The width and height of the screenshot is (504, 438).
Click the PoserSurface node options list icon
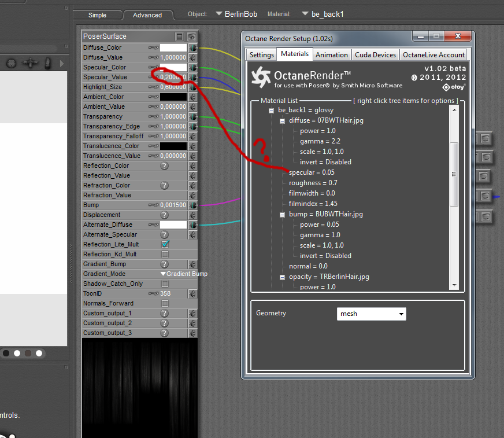pyautogui.click(x=179, y=36)
